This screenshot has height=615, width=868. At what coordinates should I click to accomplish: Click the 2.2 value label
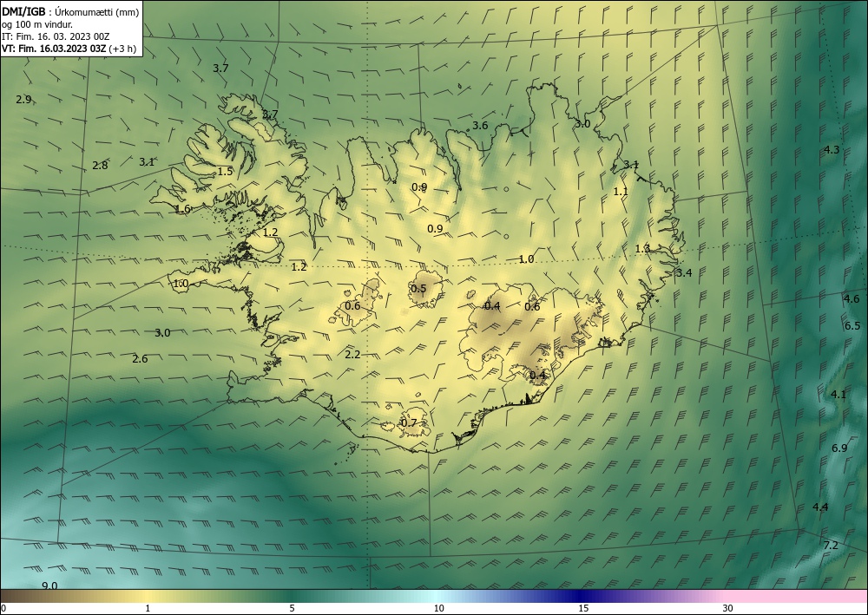(352, 355)
